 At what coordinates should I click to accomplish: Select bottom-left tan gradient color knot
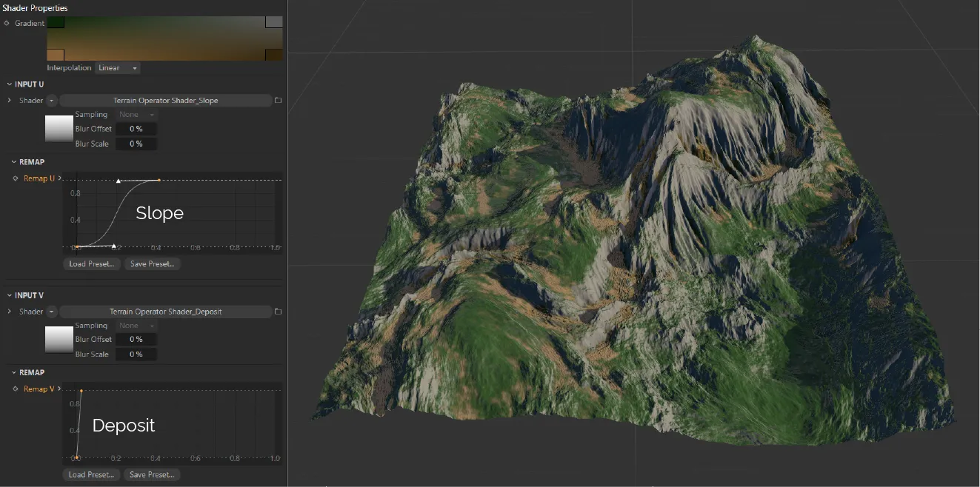(x=56, y=55)
